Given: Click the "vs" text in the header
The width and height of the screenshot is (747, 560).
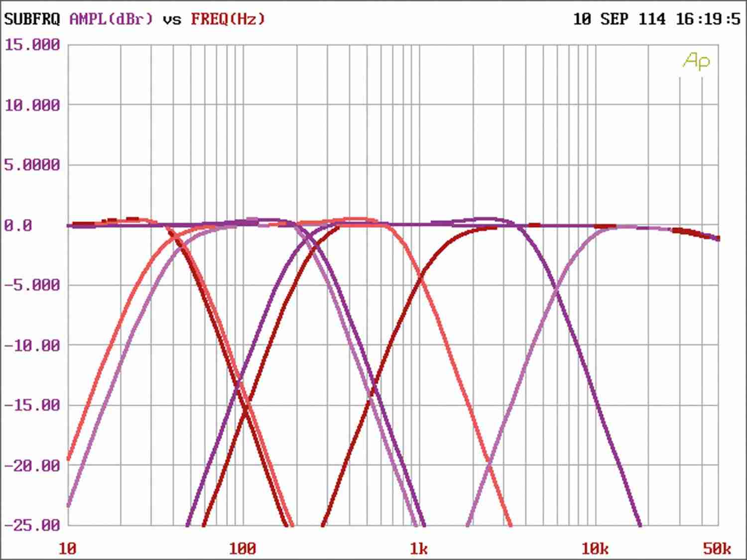Looking at the screenshot, I should coord(172,21).
